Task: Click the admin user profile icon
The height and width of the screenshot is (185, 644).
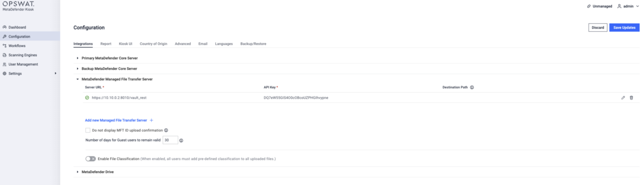Action: point(619,6)
